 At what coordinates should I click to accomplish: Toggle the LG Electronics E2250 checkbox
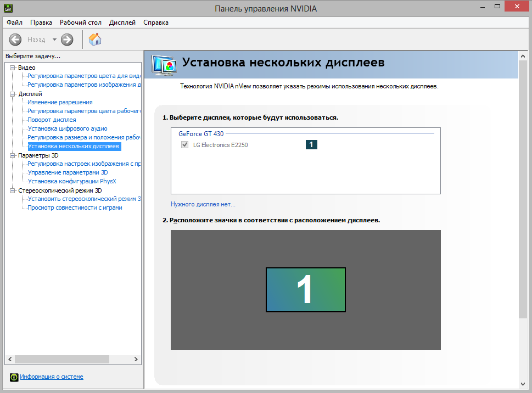(184, 145)
